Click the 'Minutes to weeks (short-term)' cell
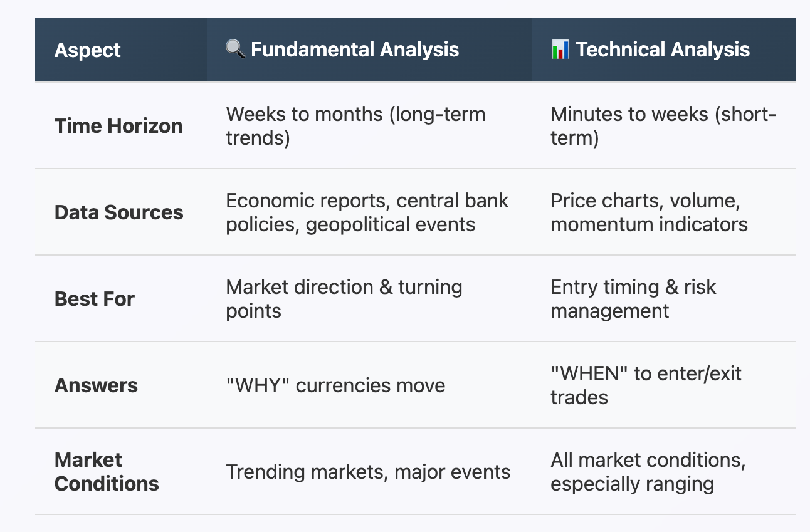 tap(663, 126)
